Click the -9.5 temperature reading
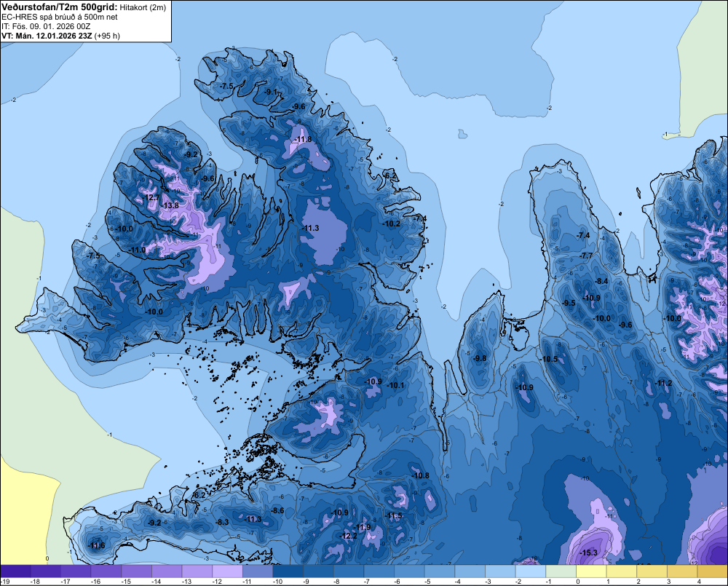This screenshot has height=586, width=728. click(x=569, y=303)
